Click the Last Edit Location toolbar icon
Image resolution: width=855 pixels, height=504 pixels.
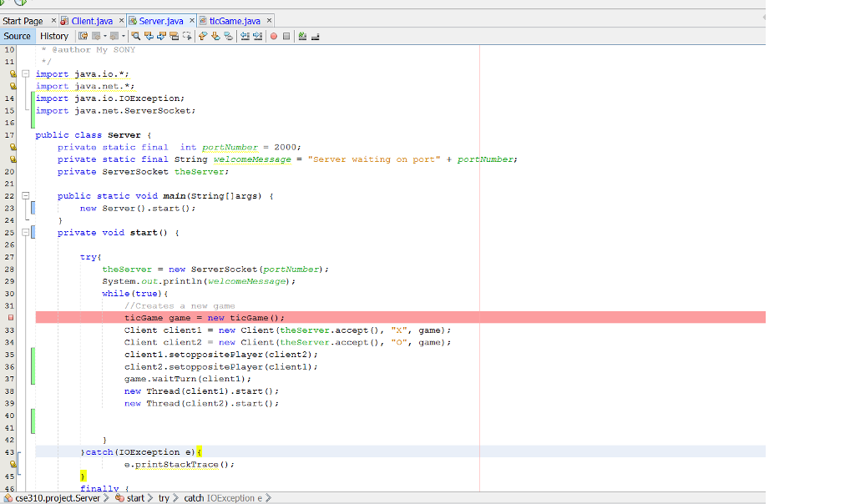click(83, 35)
